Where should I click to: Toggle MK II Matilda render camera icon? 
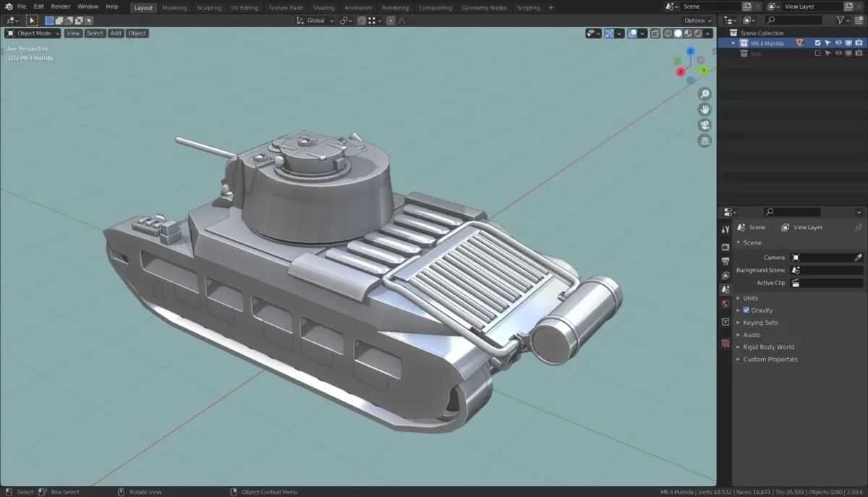859,43
